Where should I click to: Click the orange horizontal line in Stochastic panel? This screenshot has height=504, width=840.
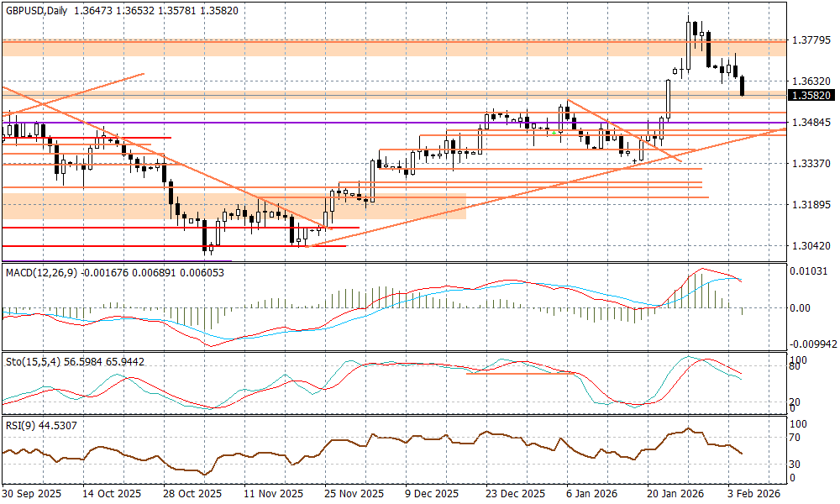[521, 373]
